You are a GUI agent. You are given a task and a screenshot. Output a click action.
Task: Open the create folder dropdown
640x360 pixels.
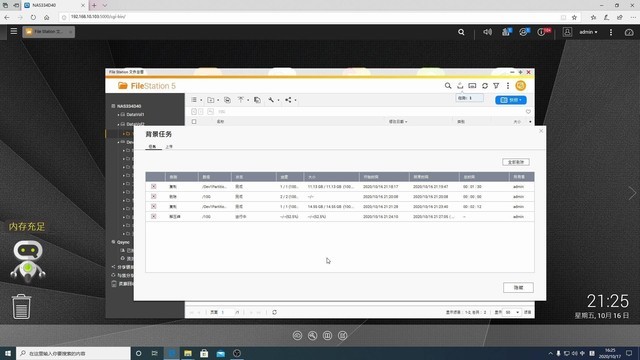213,100
